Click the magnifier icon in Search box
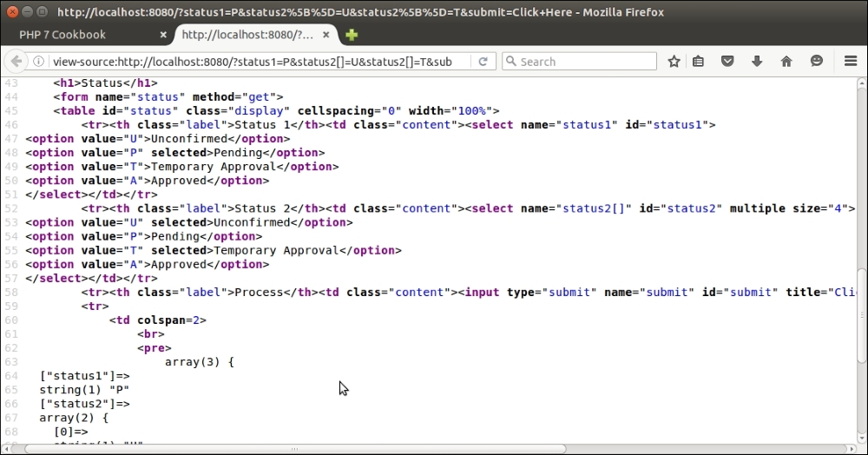This screenshot has width=868, height=455. [511, 61]
